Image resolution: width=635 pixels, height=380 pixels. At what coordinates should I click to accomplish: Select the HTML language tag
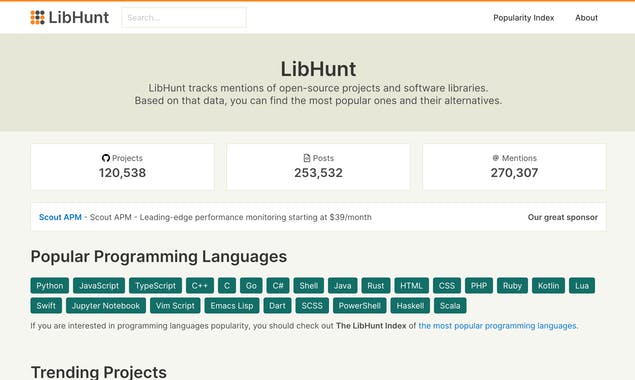(x=411, y=286)
